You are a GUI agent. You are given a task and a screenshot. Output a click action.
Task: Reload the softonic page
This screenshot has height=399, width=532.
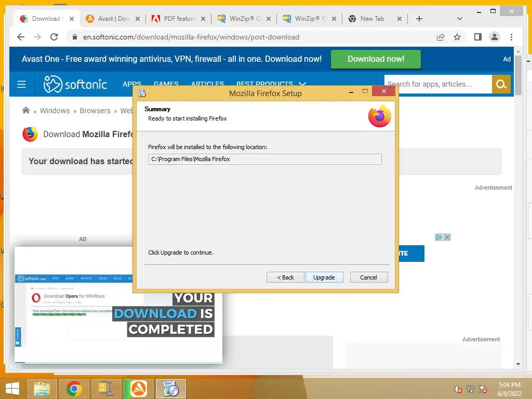click(54, 37)
